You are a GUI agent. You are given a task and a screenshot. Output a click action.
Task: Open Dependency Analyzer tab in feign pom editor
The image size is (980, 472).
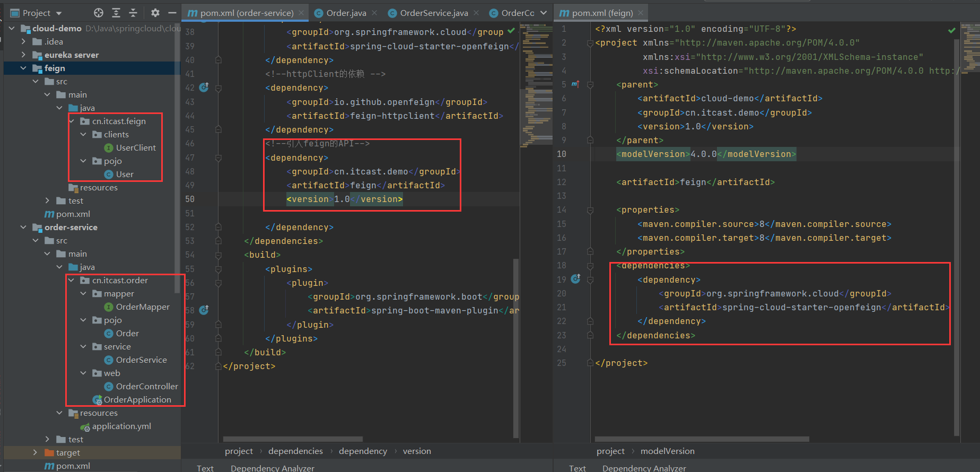pos(644,468)
